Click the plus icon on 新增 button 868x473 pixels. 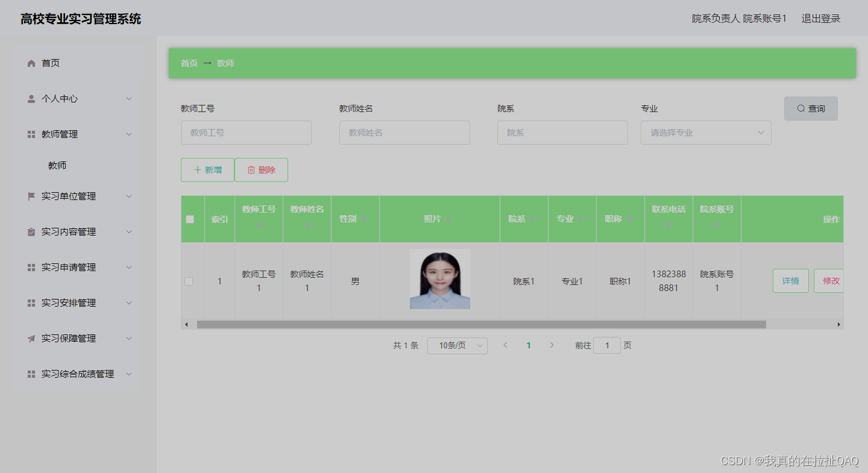pyautogui.click(x=197, y=169)
